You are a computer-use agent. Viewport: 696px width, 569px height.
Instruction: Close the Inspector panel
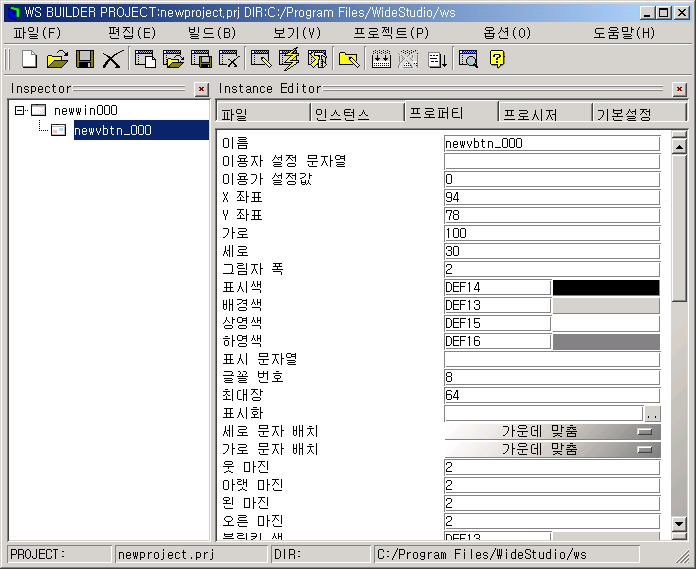(202, 89)
